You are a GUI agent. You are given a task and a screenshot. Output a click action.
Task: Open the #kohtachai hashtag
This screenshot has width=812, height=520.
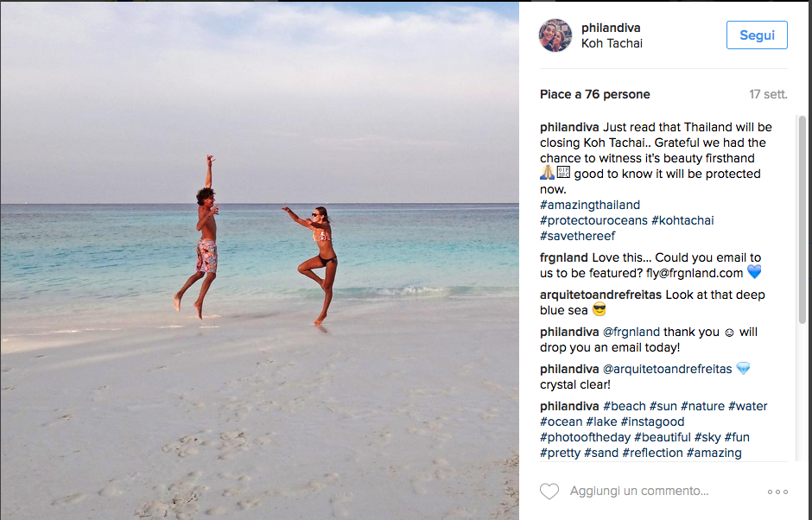click(682, 220)
